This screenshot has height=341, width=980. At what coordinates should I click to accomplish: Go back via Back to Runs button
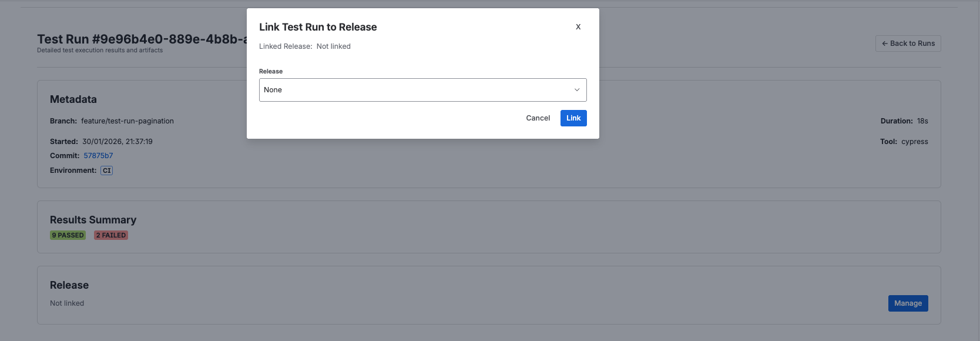coord(908,44)
